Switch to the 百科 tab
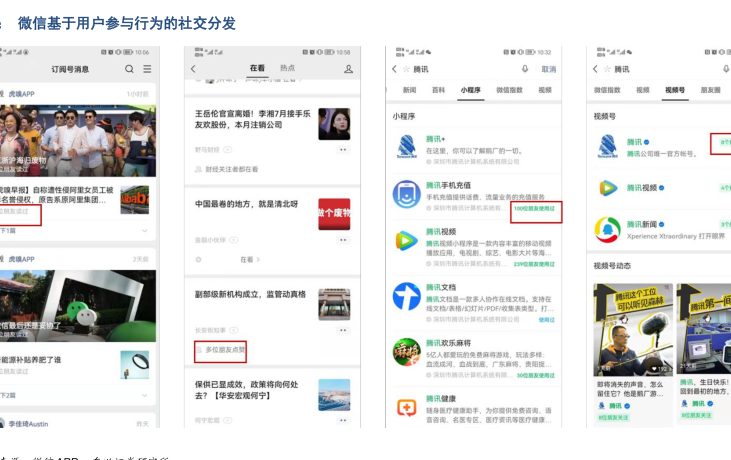The image size is (731, 460). pyautogui.click(x=438, y=90)
